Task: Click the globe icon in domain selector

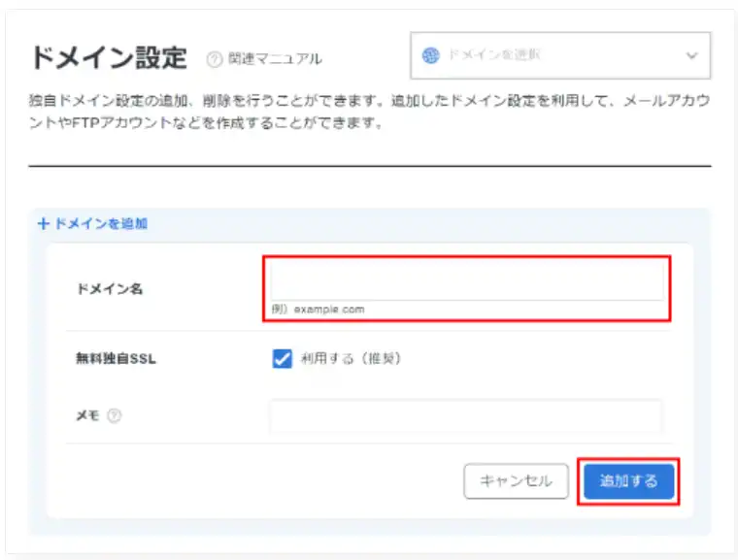Action: (x=430, y=55)
